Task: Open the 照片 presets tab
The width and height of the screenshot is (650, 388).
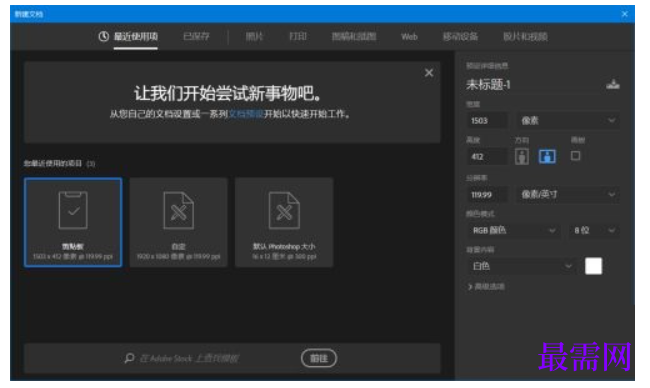Action: coord(255,37)
